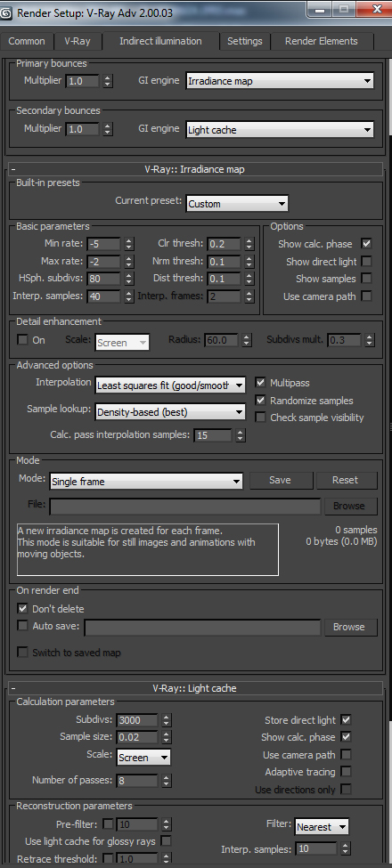Screen dimensions: 392x868
Task: Toggle Store direct light checkbox
Action: 346,720
